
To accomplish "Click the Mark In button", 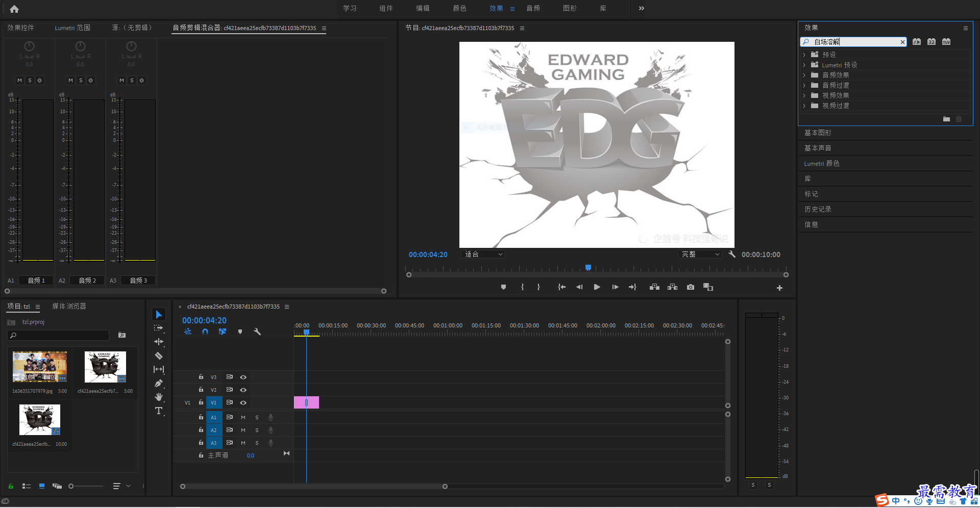I will pyautogui.click(x=522, y=287).
